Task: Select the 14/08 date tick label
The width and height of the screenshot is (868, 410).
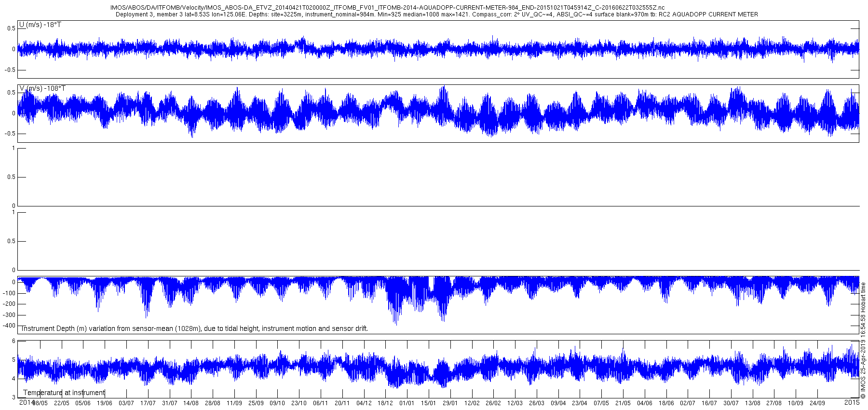Action: click(x=191, y=403)
